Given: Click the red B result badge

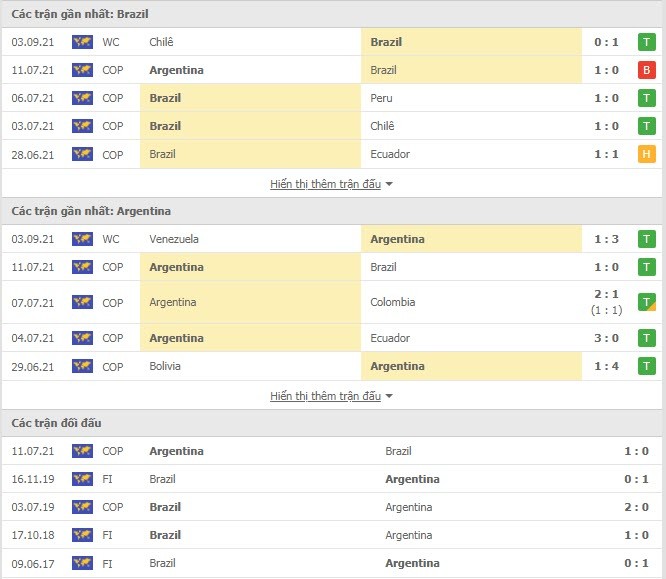Looking at the screenshot, I should [646, 70].
